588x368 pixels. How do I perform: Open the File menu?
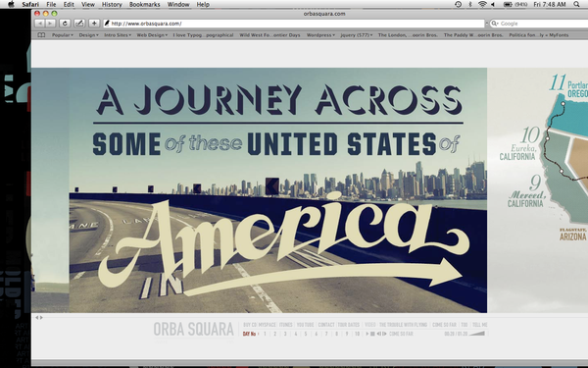coord(51,4)
